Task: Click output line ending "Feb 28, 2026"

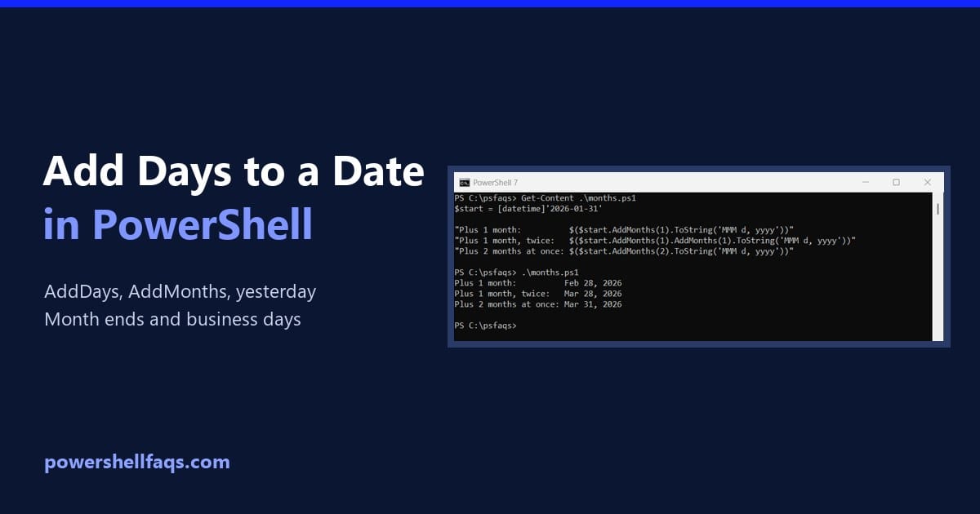Action: (x=537, y=283)
